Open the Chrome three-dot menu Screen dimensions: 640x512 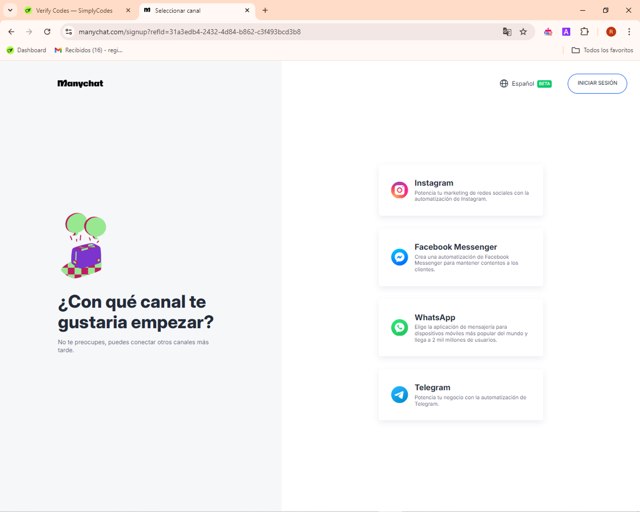pyautogui.click(x=629, y=31)
